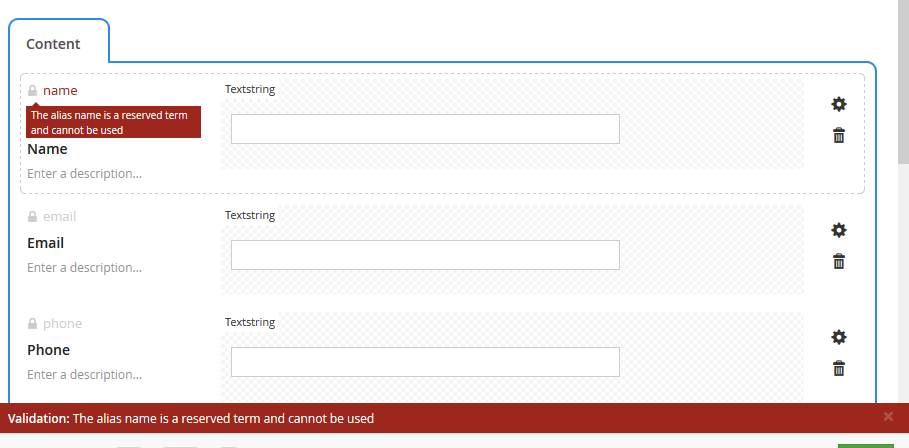Dismiss the red validation banner
The image size is (909, 448).
coord(888,416)
